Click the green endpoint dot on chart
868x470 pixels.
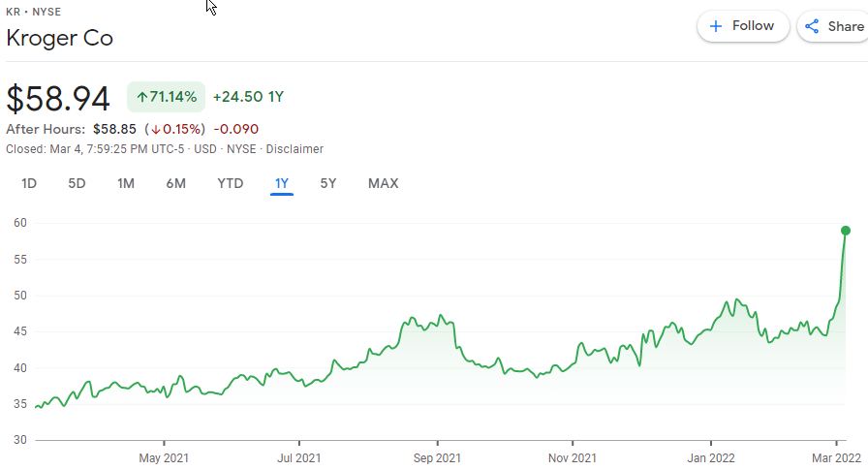coord(846,231)
